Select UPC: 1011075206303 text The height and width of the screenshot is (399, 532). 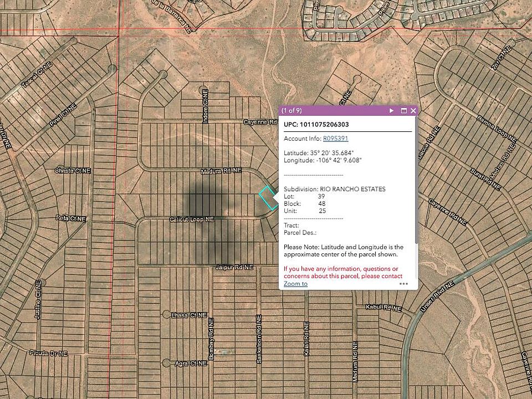click(316, 125)
